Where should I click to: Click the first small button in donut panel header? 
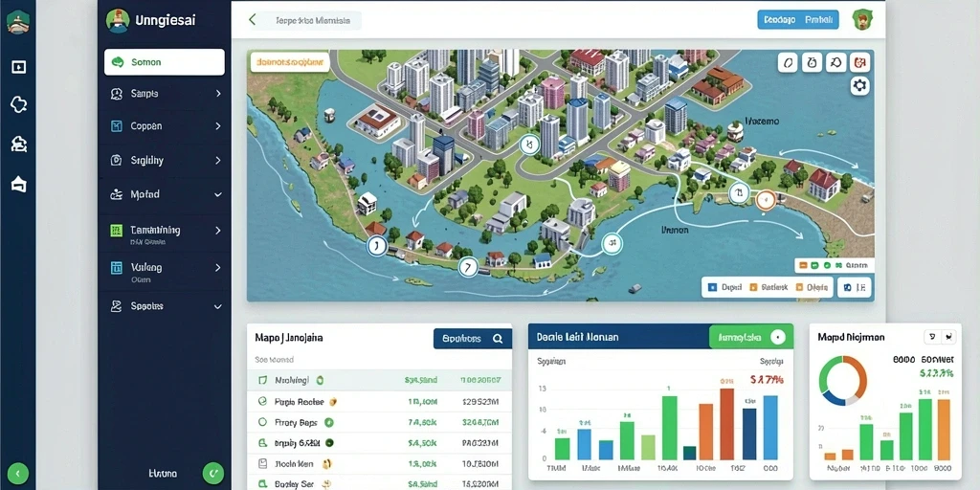[932, 337]
